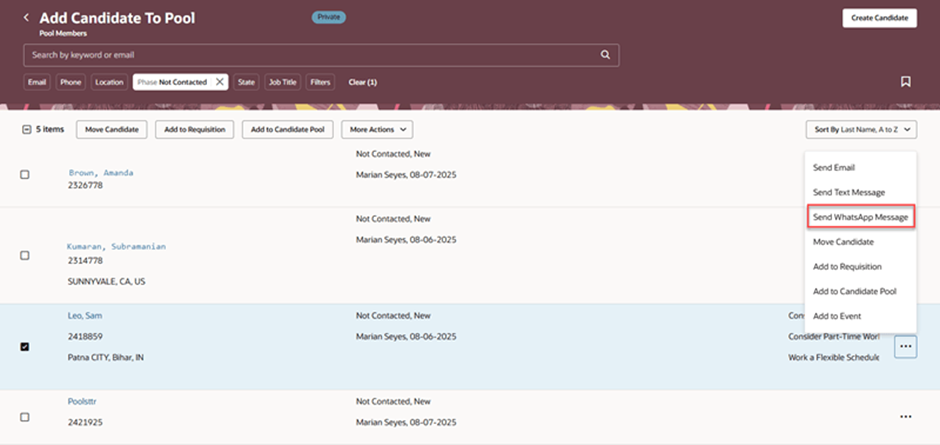
Task: Open the Email filter chip
Action: (x=37, y=82)
